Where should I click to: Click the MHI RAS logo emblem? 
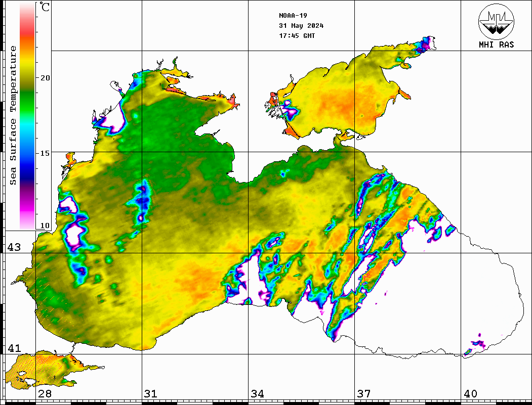496,21
